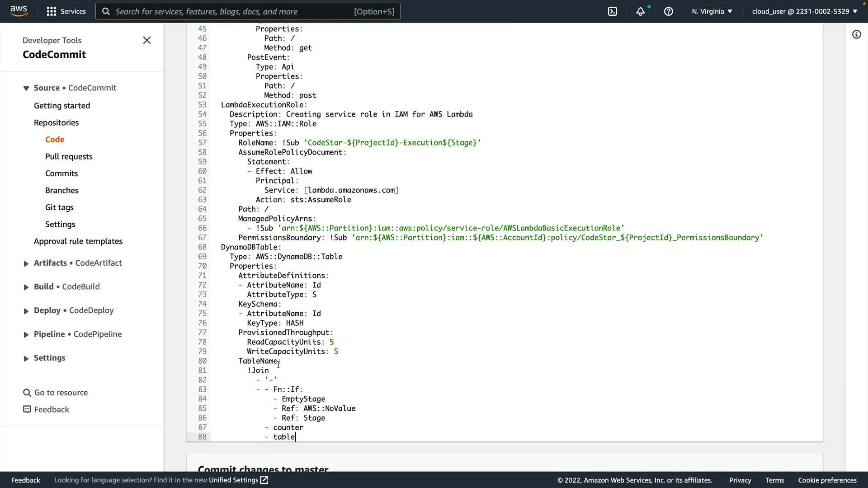Select Branches in the sidebar
Image resolution: width=868 pixels, height=488 pixels.
click(x=61, y=190)
